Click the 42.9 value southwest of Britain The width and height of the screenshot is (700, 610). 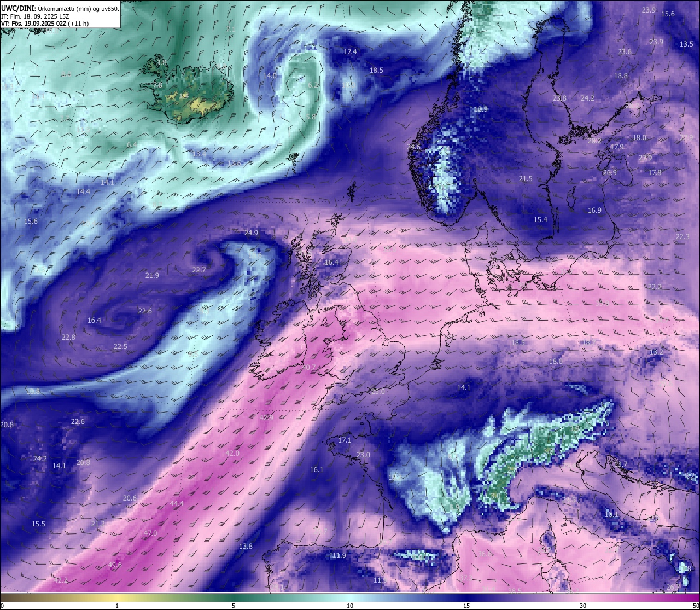266,417
